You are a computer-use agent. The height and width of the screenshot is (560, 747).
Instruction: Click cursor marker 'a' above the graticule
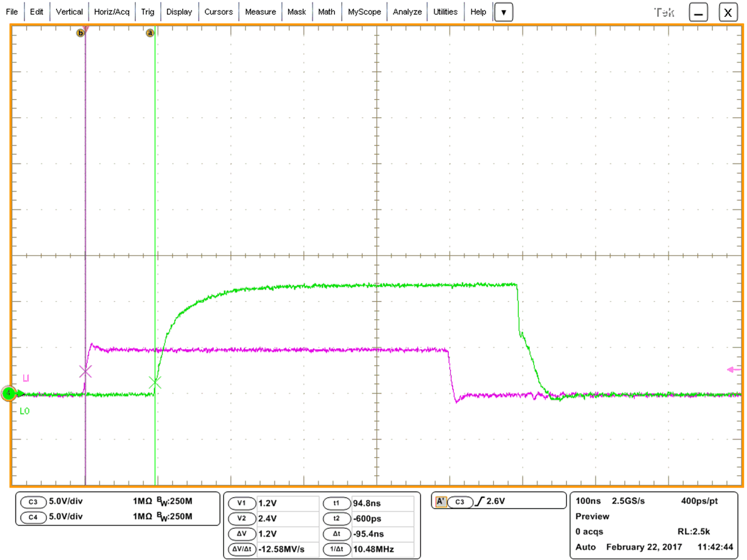[149, 32]
